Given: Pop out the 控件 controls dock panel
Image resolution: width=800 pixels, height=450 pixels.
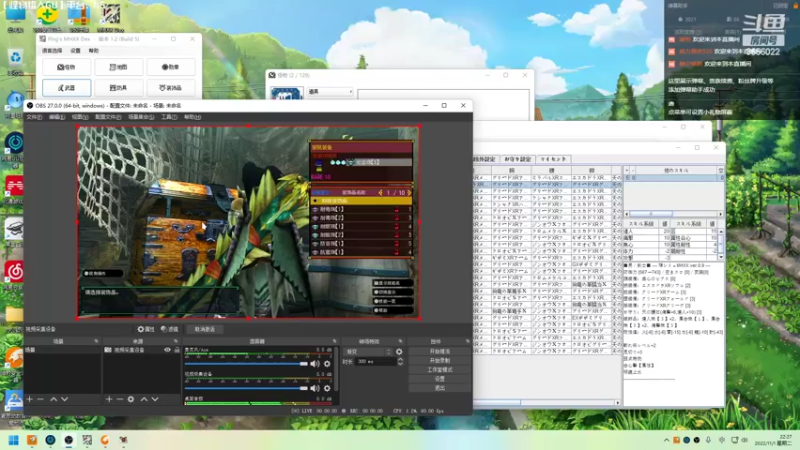Looking at the screenshot, I should click(x=467, y=341).
